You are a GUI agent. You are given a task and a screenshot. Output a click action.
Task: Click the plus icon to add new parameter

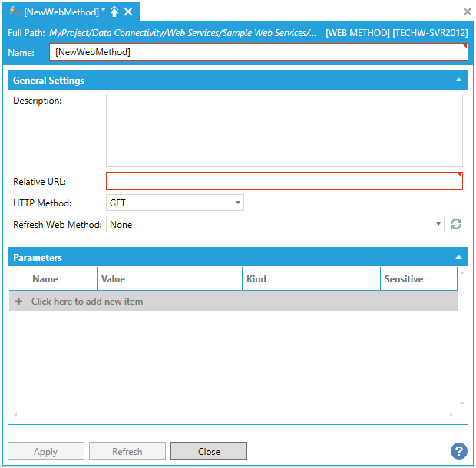click(18, 302)
